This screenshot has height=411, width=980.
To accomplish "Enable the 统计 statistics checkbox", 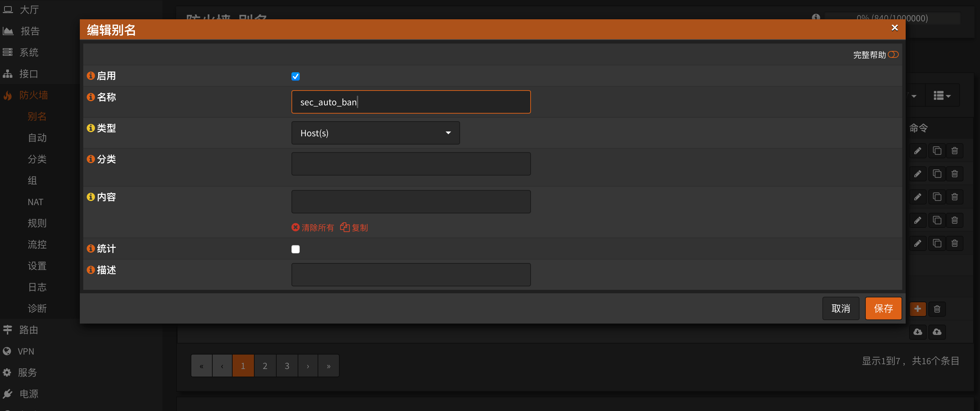I will tap(295, 249).
